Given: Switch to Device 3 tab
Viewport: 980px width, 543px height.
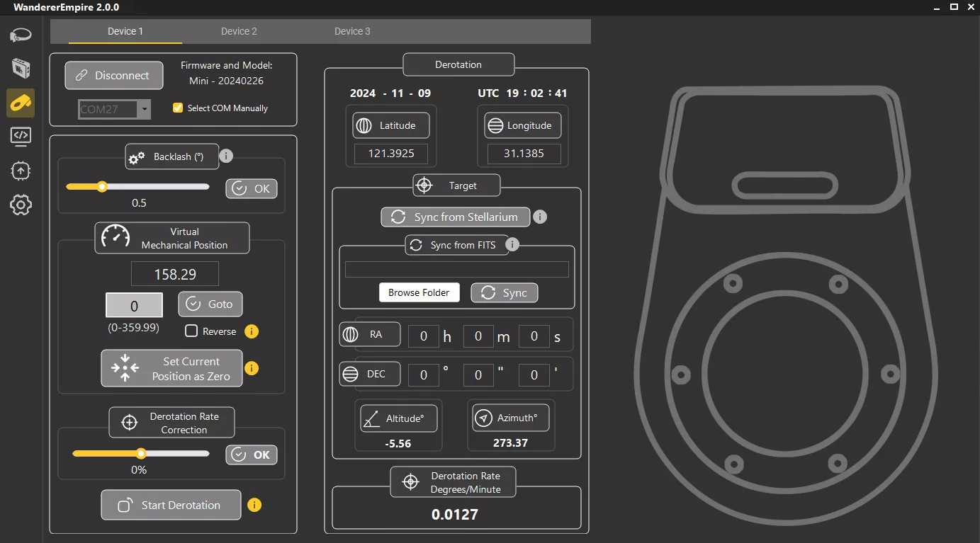Looking at the screenshot, I should click(352, 31).
